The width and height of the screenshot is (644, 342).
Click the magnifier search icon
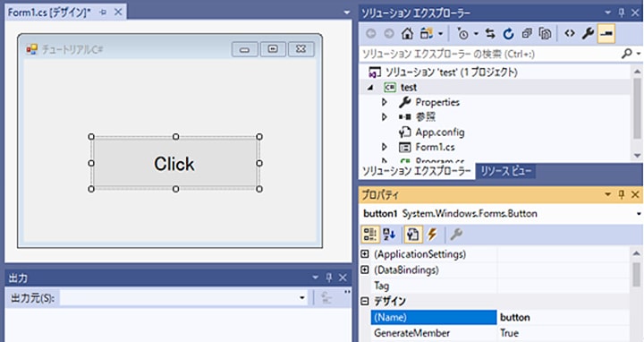click(x=627, y=54)
